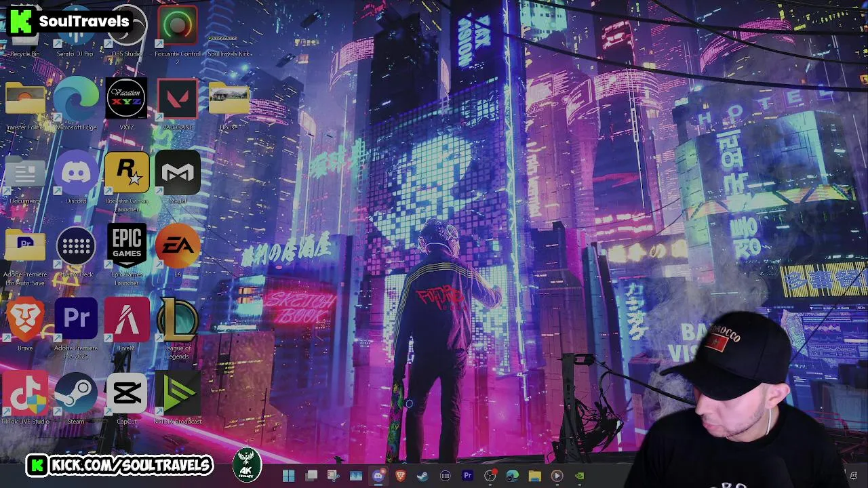Open the Documents shortcut on desktop
Viewport: 868px width, 488px height.
point(25,179)
